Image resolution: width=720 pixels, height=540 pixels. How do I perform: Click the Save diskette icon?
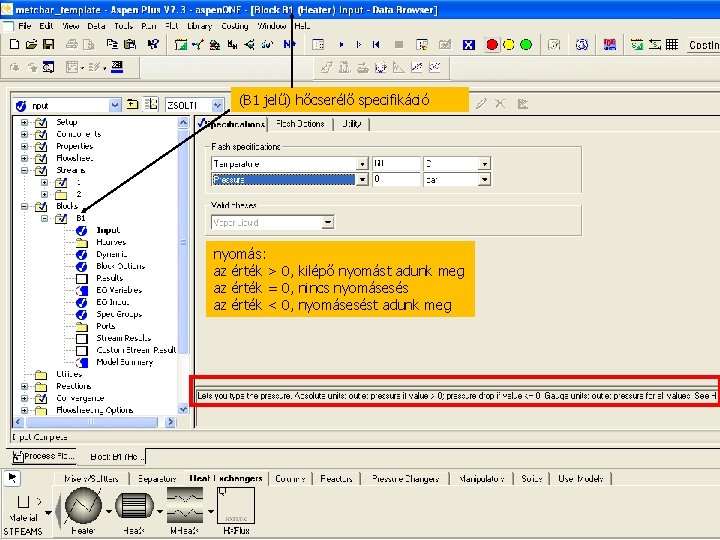(x=48, y=44)
